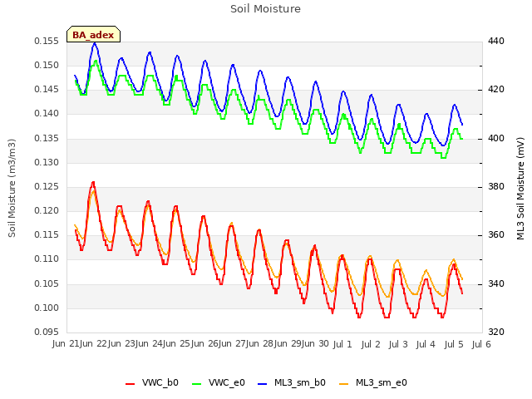Toggle the VWC_e0 legend entry

[218, 382]
